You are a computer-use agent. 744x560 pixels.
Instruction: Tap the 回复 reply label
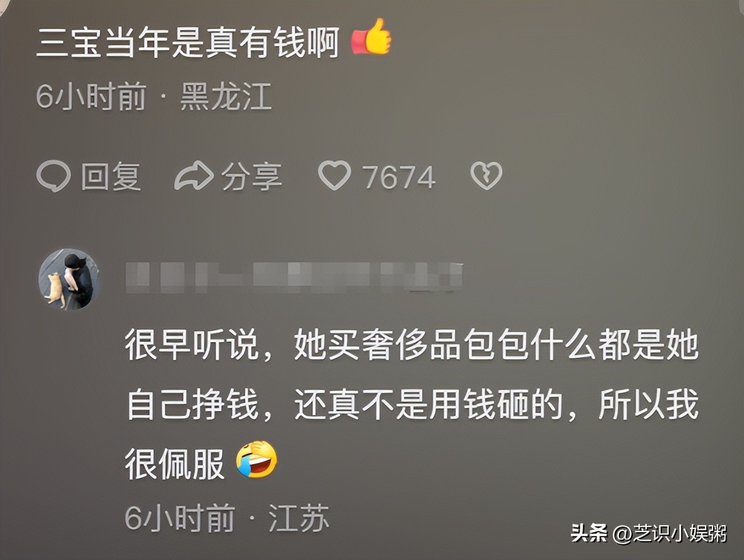[111, 177]
